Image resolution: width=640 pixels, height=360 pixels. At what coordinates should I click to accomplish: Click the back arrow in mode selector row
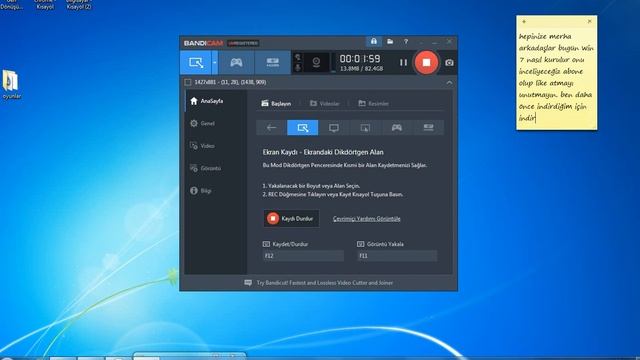271,128
